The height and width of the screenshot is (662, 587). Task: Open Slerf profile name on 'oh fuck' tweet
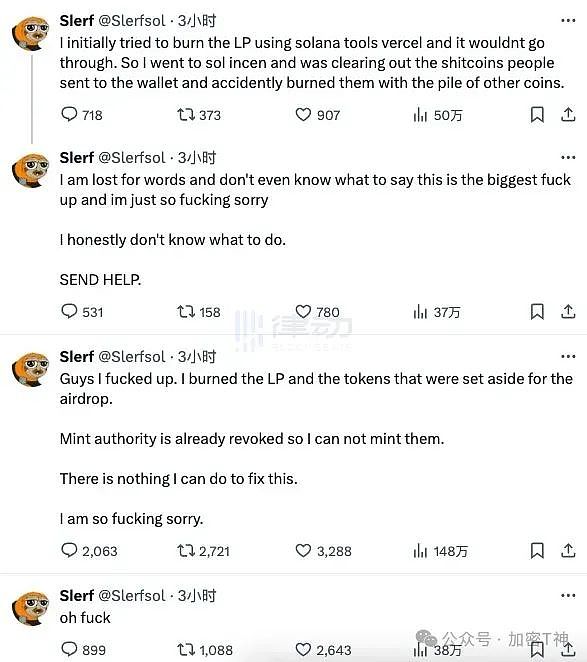(76, 596)
